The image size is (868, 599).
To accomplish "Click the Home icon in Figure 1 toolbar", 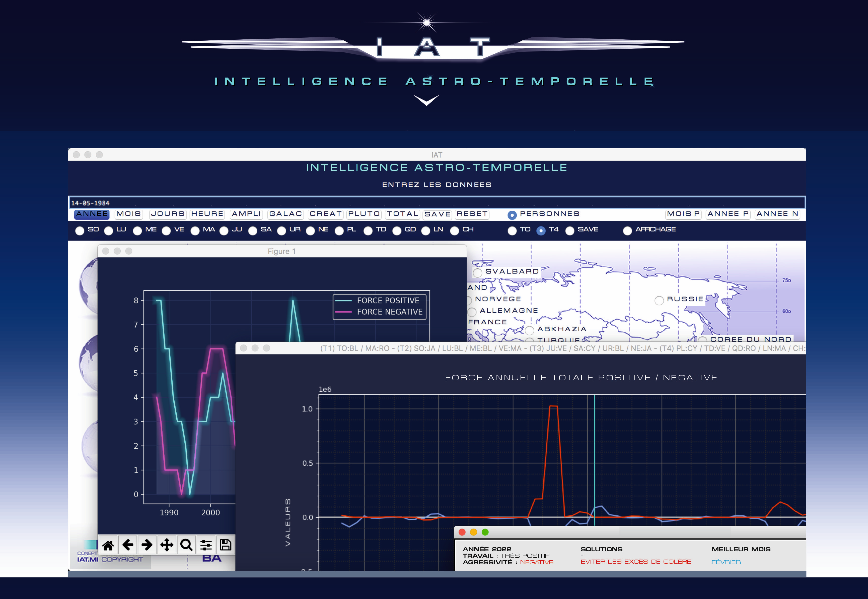I will pos(108,545).
